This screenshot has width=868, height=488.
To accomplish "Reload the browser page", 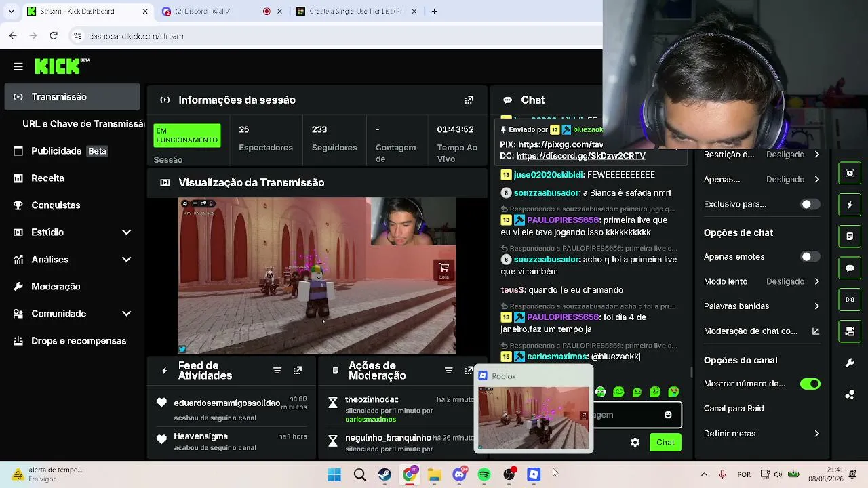I will [x=54, y=36].
